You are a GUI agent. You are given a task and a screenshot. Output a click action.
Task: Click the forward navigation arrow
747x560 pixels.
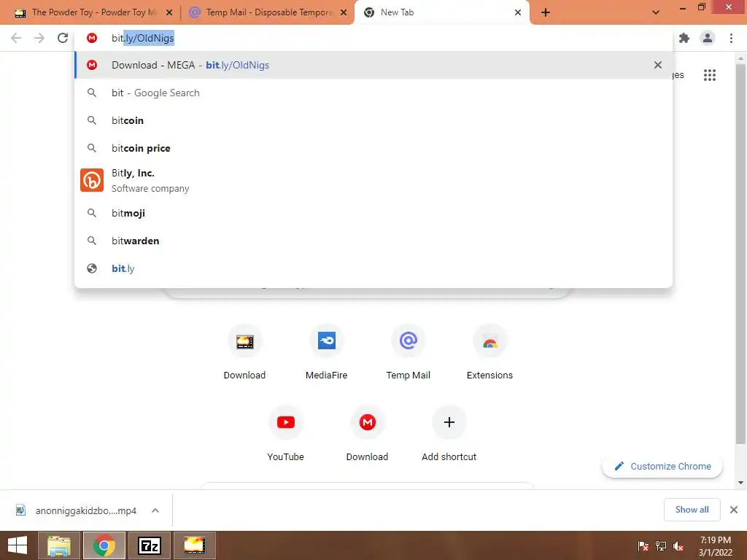39,38
